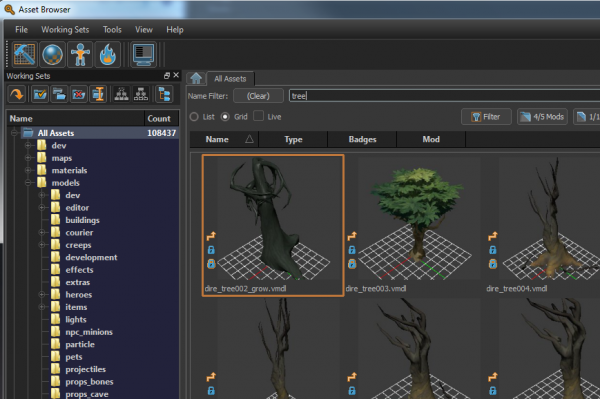Sort by the Badges column header
The image size is (600, 399).
362,139
